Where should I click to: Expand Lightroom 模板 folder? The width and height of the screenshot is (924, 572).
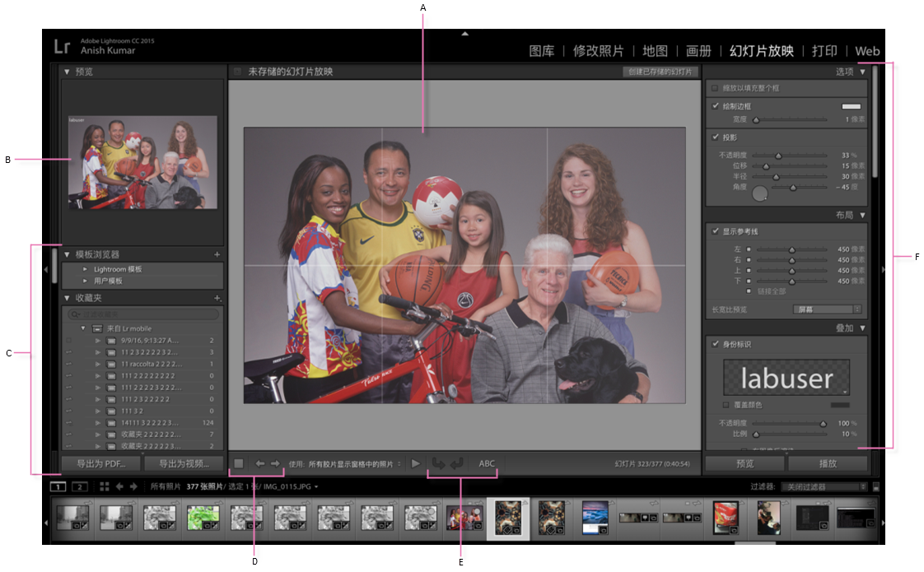85,269
